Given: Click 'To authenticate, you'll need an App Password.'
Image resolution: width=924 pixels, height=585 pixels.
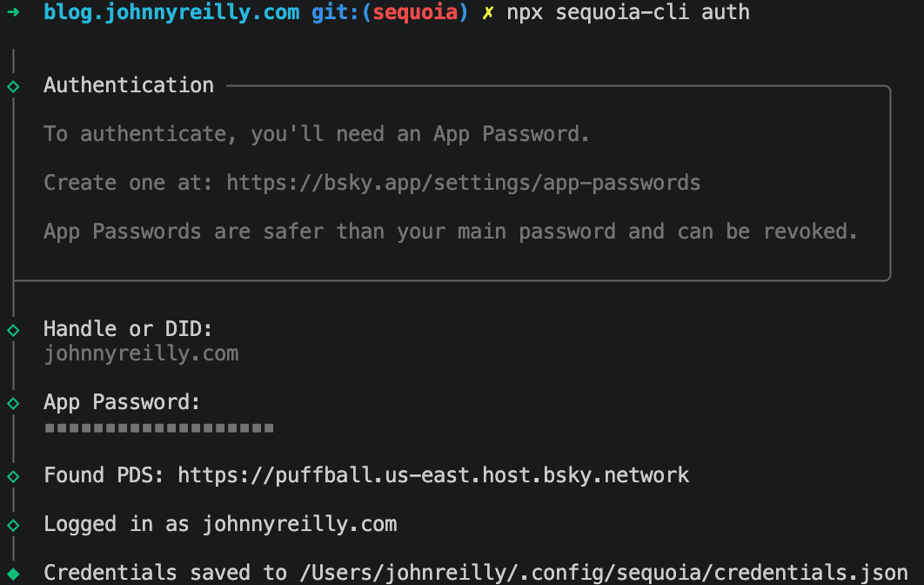Looking at the screenshot, I should pos(317,134).
